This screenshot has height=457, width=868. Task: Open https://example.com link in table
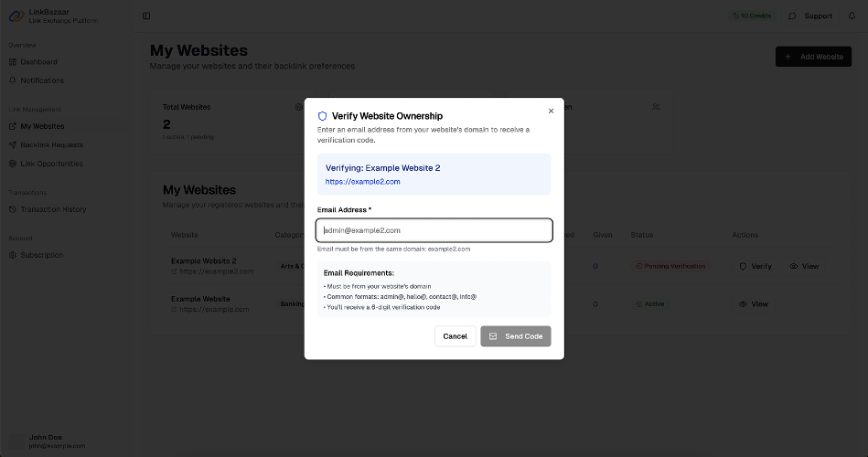[x=214, y=309]
